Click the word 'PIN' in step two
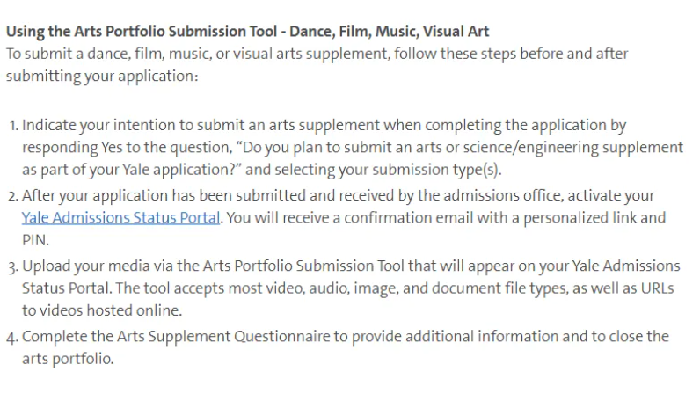700x394 pixels. click(x=34, y=240)
